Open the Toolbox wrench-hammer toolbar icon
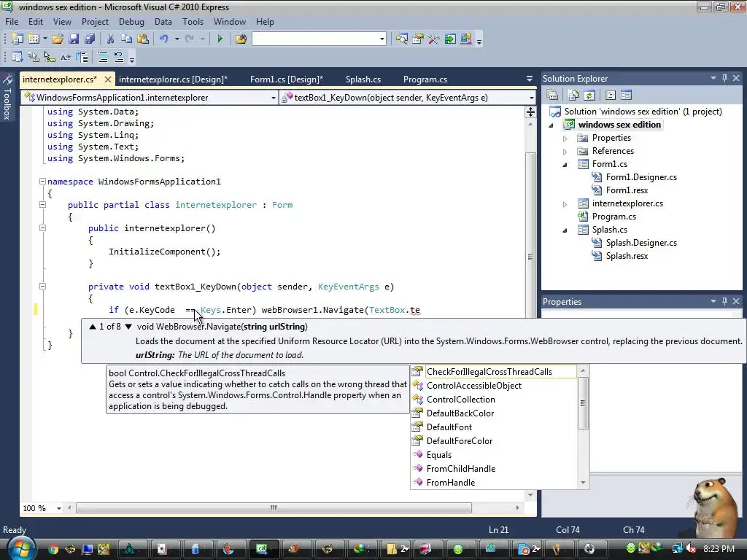 coord(433,39)
